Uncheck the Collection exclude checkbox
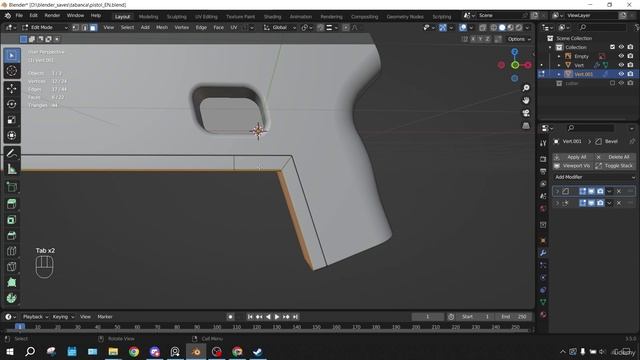The width and height of the screenshot is (640, 360). tap(612, 47)
